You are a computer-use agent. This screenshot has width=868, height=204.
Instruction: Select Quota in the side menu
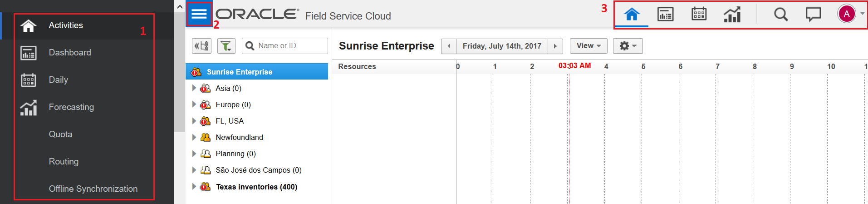61,134
